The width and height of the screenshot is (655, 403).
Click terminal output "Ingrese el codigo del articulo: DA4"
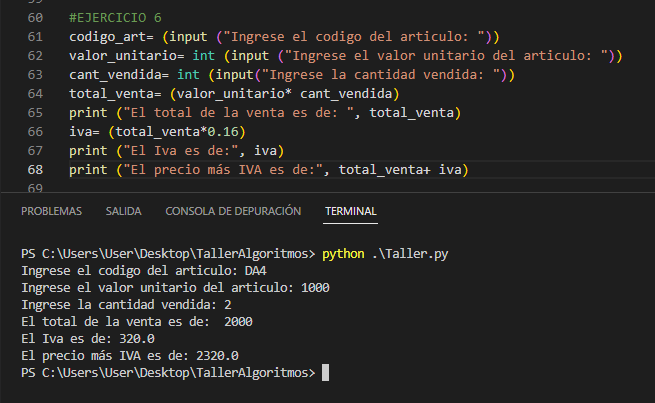144,271
